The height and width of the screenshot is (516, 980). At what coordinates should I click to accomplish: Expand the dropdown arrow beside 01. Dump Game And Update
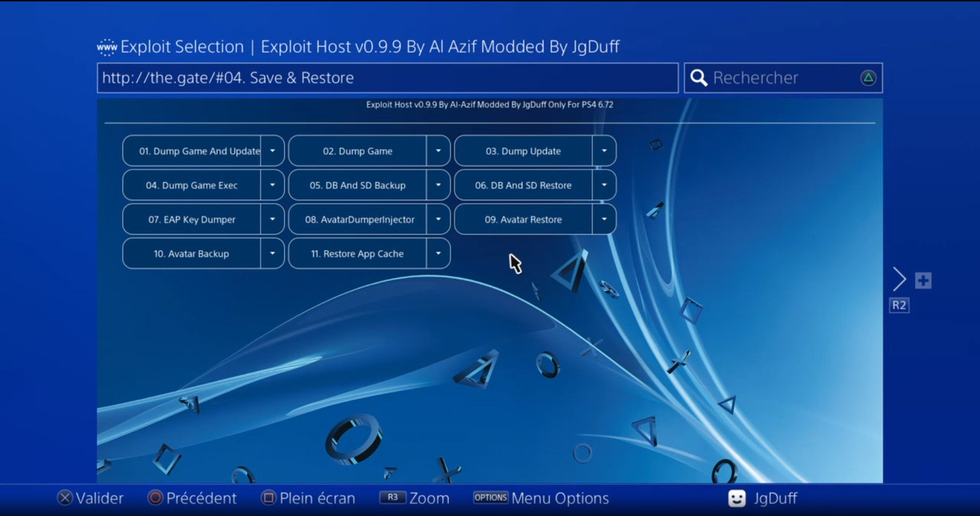[x=273, y=151]
